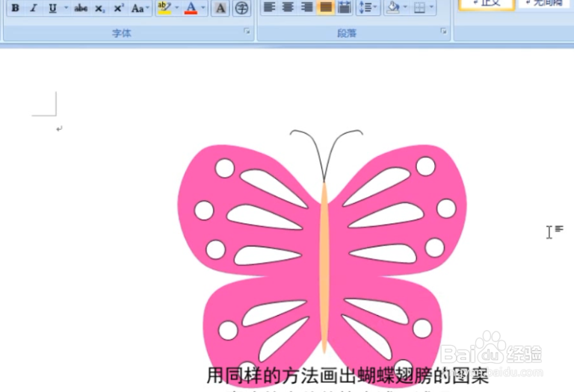574x392 pixels.
Task: Click the paragraph shading bucket icon
Action: pos(393,7)
